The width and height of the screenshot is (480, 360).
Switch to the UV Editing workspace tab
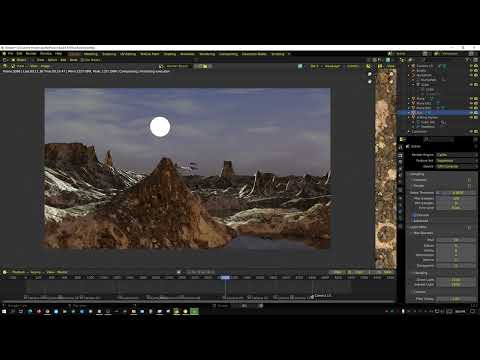pyautogui.click(x=128, y=54)
